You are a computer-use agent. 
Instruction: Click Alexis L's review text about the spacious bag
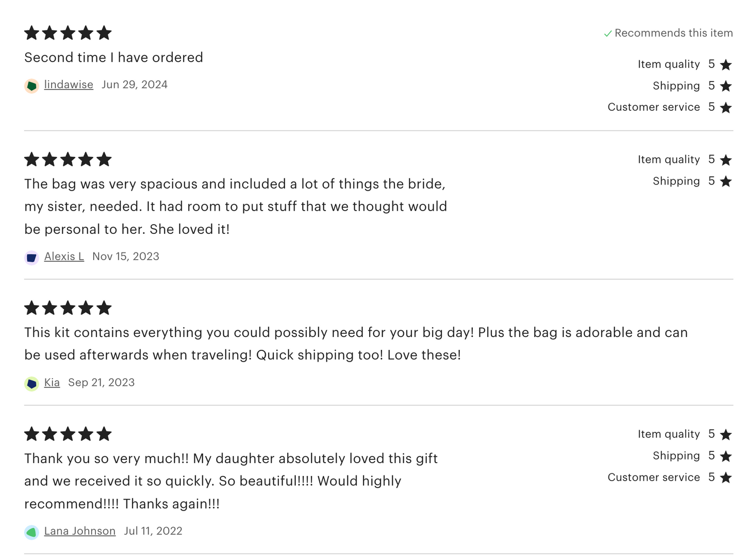235,206
